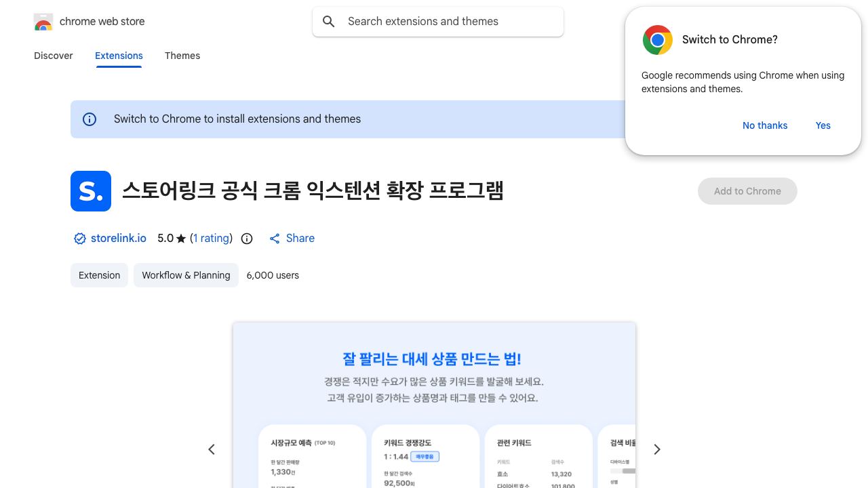The image size is (868, 488).
Task: Open the storelink.io developer link
Action: point(119,239)
